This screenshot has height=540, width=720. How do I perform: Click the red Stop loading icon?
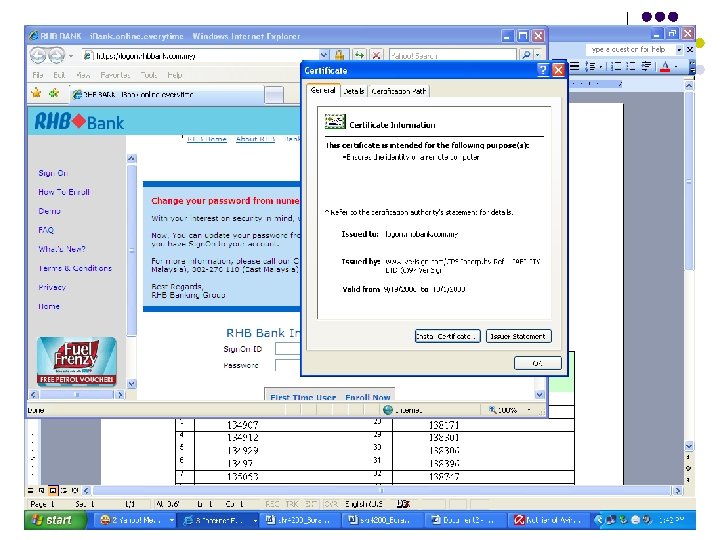376,56
